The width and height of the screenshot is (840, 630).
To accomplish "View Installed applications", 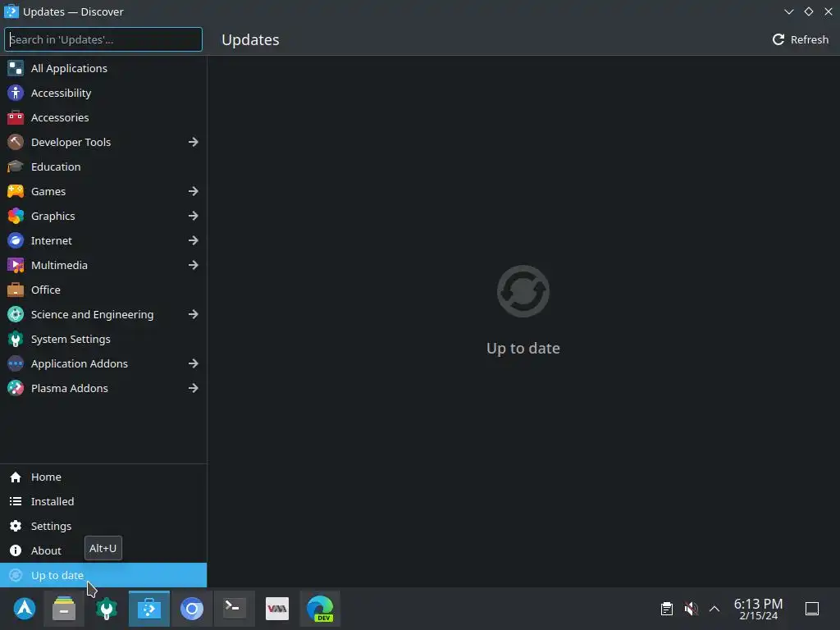I will pos(103,501).
